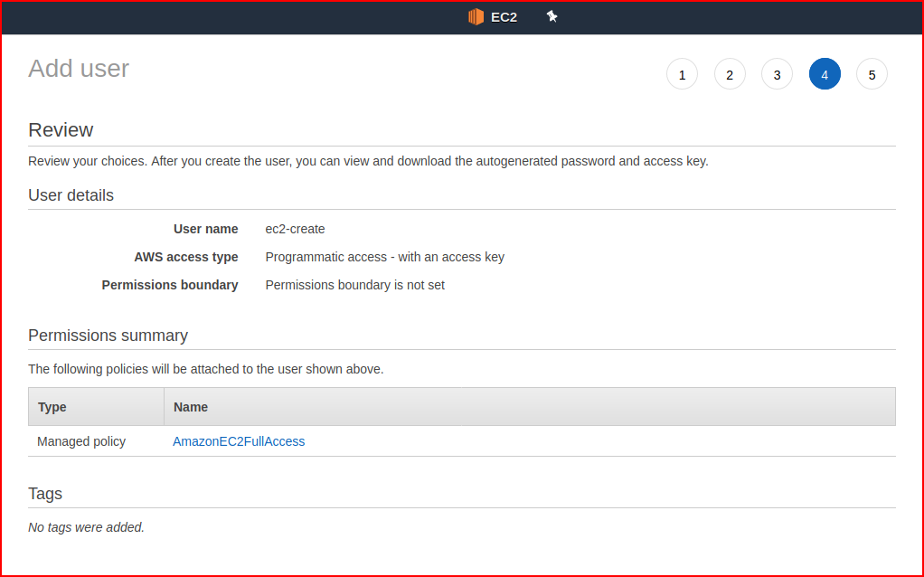Click the User name field label
The height and width of the screenshot is (577, 924).
tap(205, 229)
